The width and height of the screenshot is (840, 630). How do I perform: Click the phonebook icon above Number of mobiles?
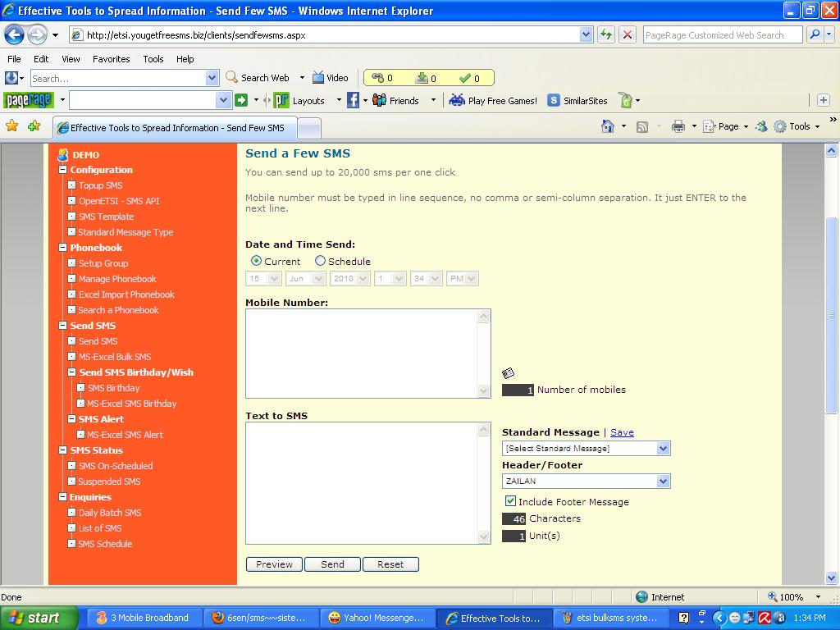tap(508, 373)
